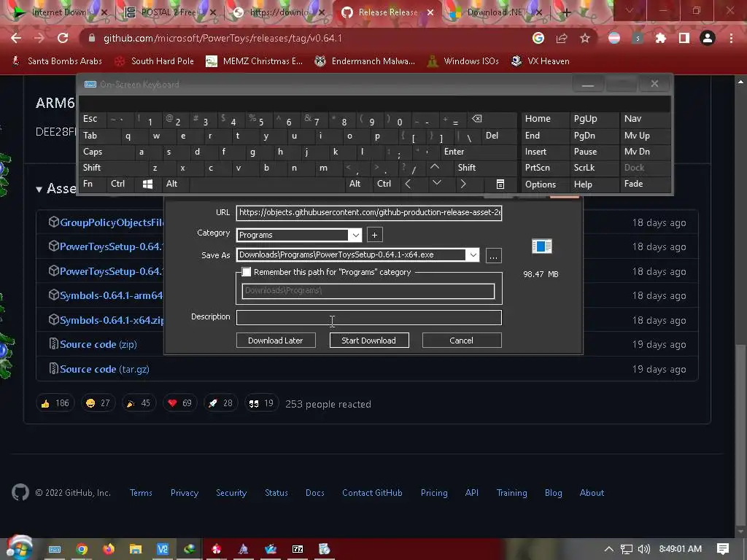Click the Fade key on the keyboard

(643, 184)
